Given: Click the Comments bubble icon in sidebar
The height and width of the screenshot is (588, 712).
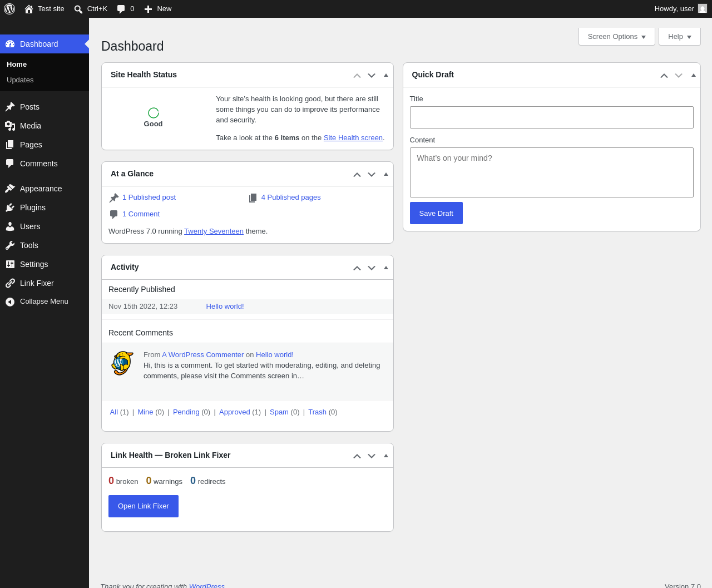Looking at the screenshot, I should 10,164.
